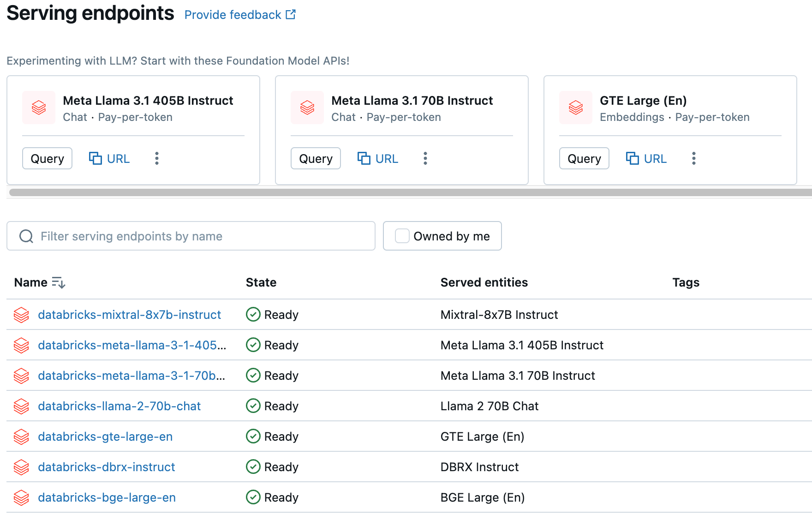Image resolution: width=812 pixels, height=515 pixels.
Task: Select the DBRX Instruct served entity
Action: 480,467
